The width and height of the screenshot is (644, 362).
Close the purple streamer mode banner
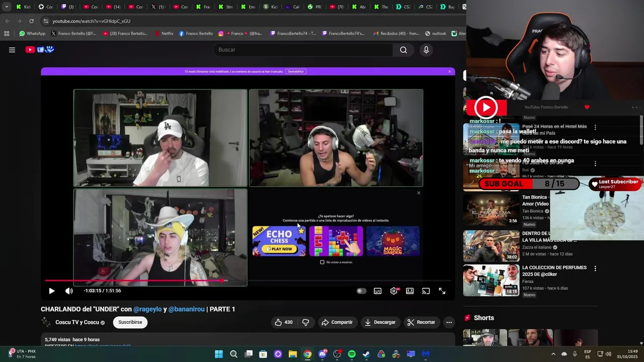(450, 71)
